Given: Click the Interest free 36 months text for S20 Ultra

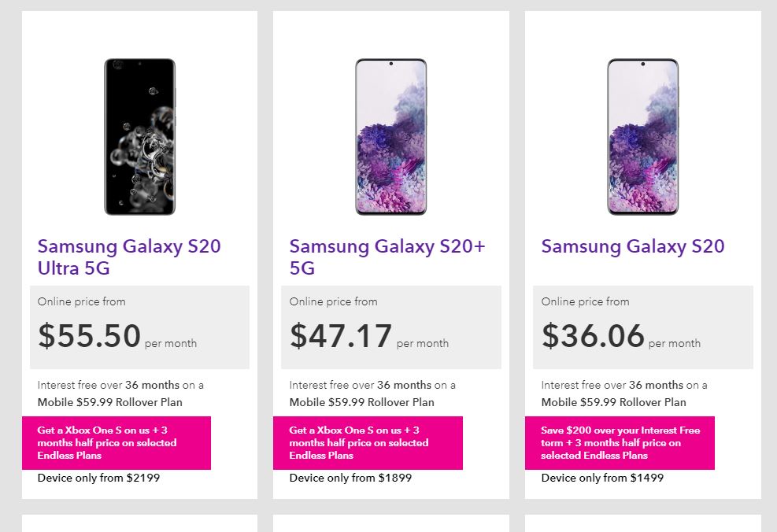Looking at the screenshot, I should [x=120, y=385].
